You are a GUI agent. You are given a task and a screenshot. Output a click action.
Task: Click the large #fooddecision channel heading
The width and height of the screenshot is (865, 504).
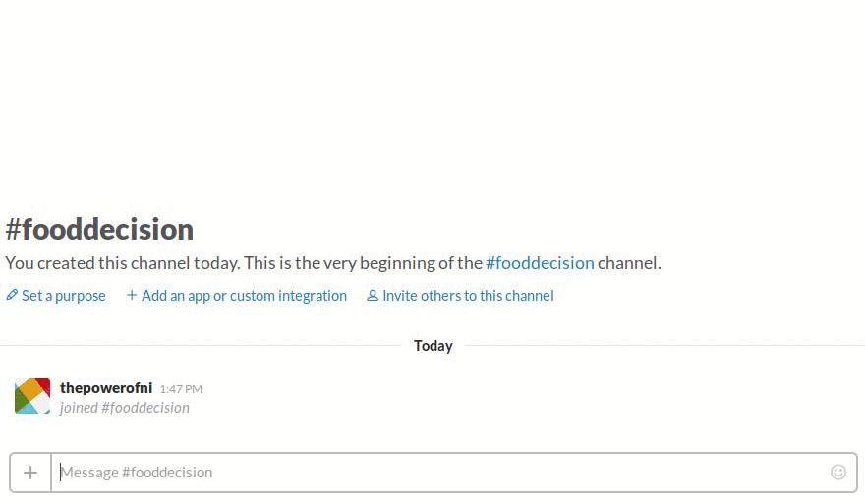(x=99, y=230)
